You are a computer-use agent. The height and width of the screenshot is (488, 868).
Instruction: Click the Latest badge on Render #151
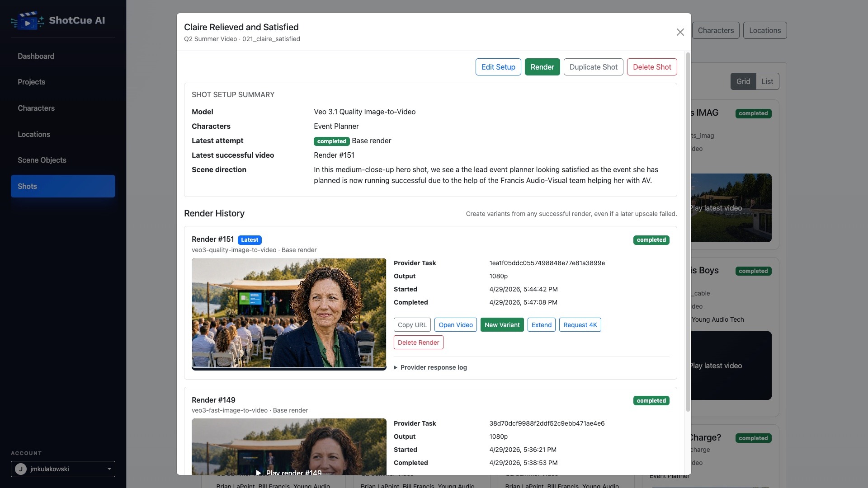click(250, 240)
